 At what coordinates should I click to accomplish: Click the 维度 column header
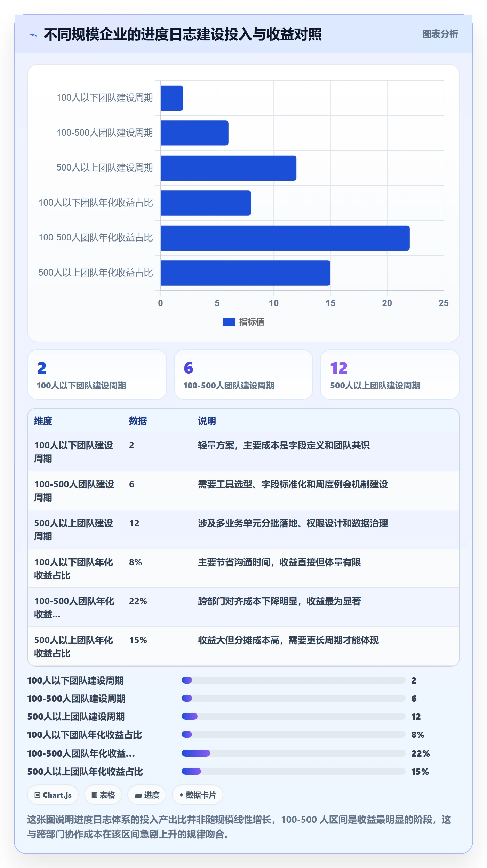[x=43, y=421]
